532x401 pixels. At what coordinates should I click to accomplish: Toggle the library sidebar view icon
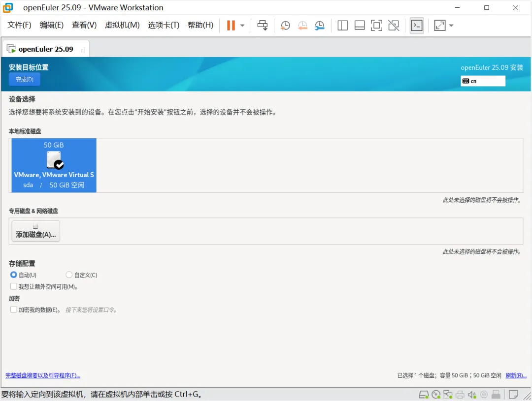click(342, 26)
